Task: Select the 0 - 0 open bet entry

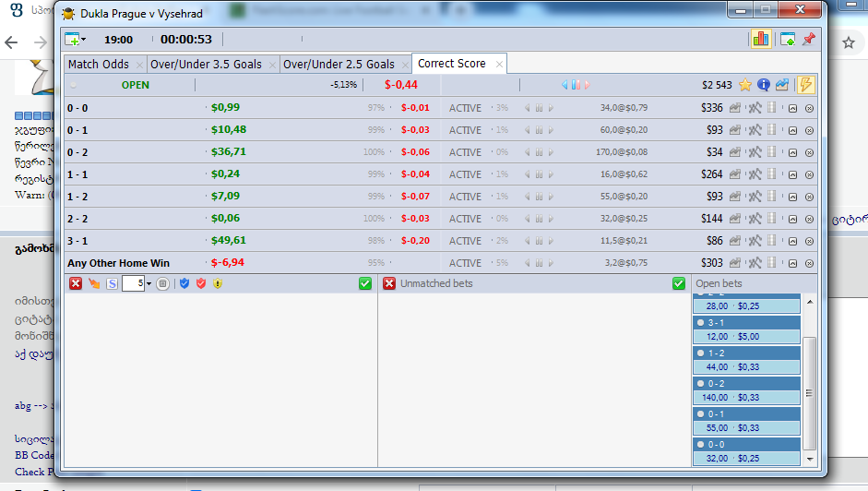Action: point(747,451)
